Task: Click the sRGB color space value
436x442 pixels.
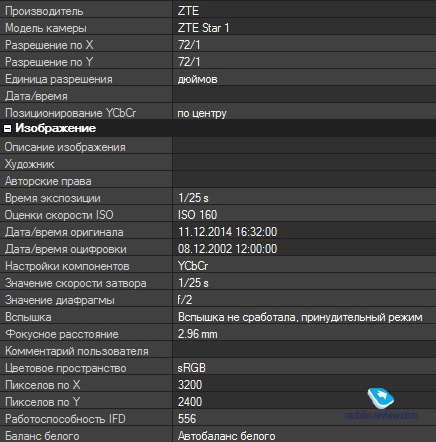Action: point(192,368)
